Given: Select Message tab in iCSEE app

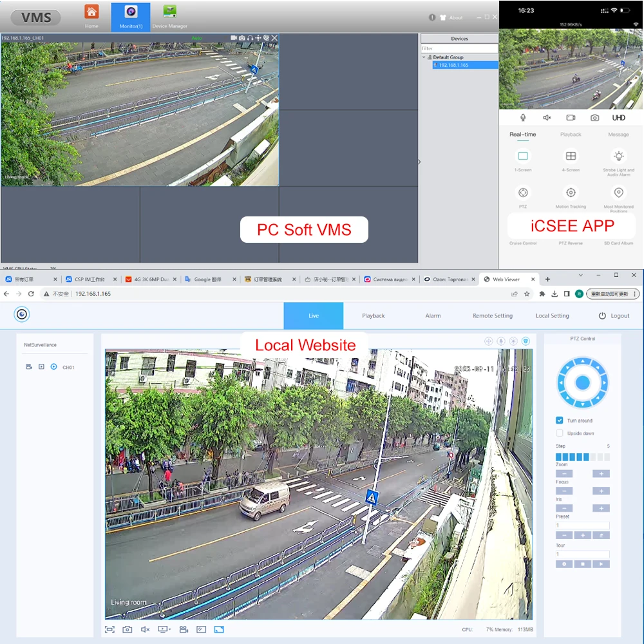Looking at the screenshot, I should pyautogui.click(x=618, y=135).
